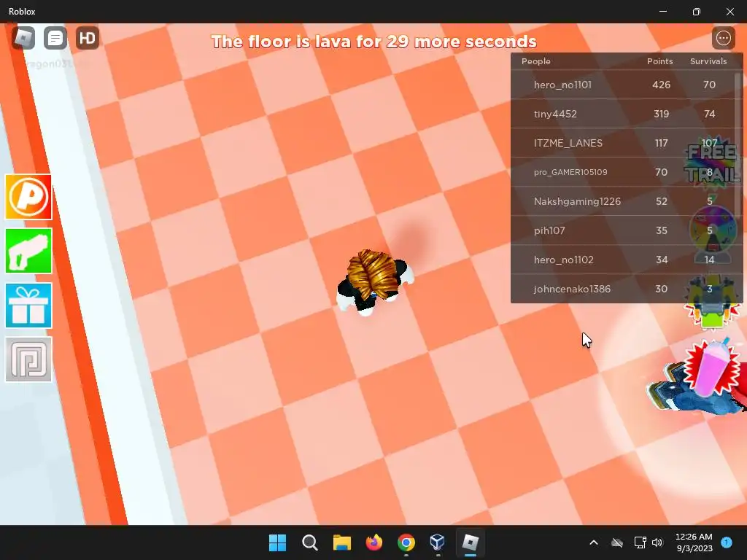Open the clock showing 12:26 AM
The image size is (747, 560).
[x=694, y=542]
